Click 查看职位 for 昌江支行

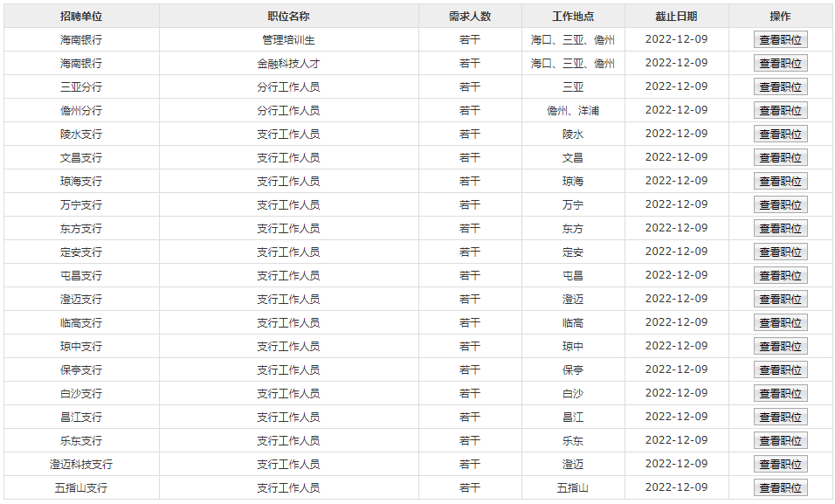click(780, 417)
